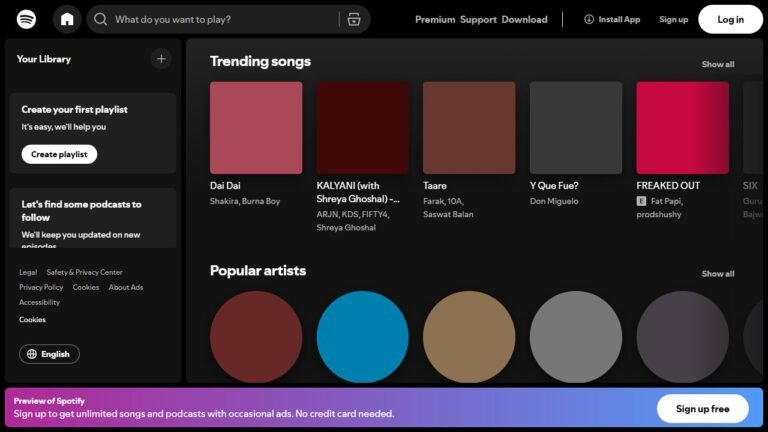
Task: Open the Legal footer link
Action: (x=28, y=272)
